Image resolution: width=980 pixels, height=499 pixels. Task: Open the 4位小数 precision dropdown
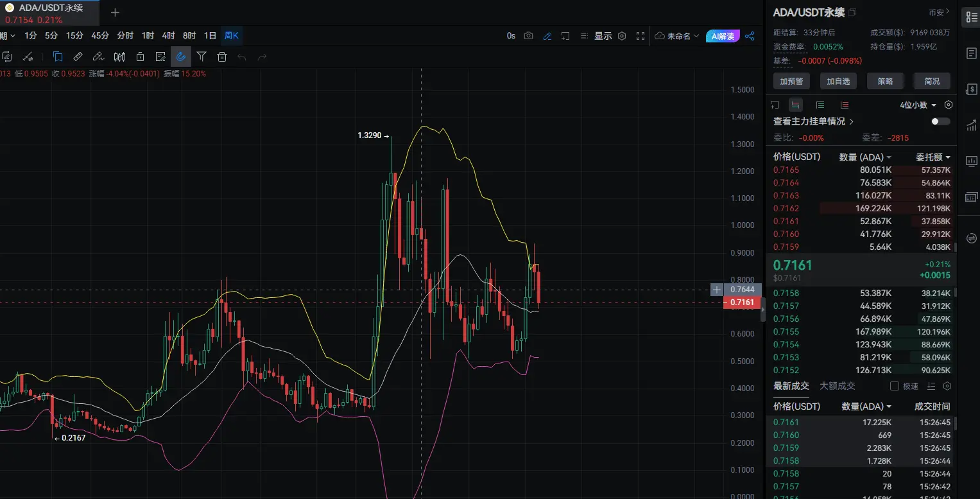pos(918,105)
